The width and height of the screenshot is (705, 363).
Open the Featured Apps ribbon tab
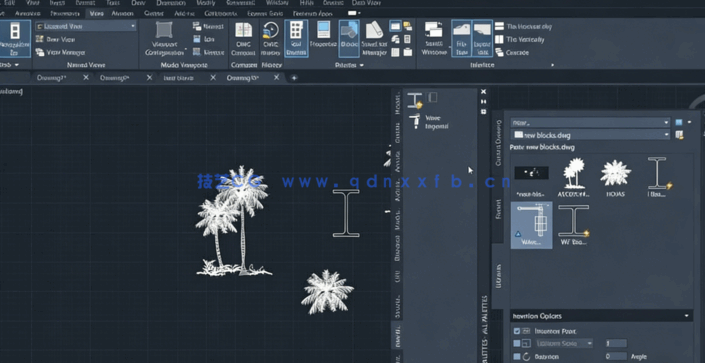(x=313, y=13)
